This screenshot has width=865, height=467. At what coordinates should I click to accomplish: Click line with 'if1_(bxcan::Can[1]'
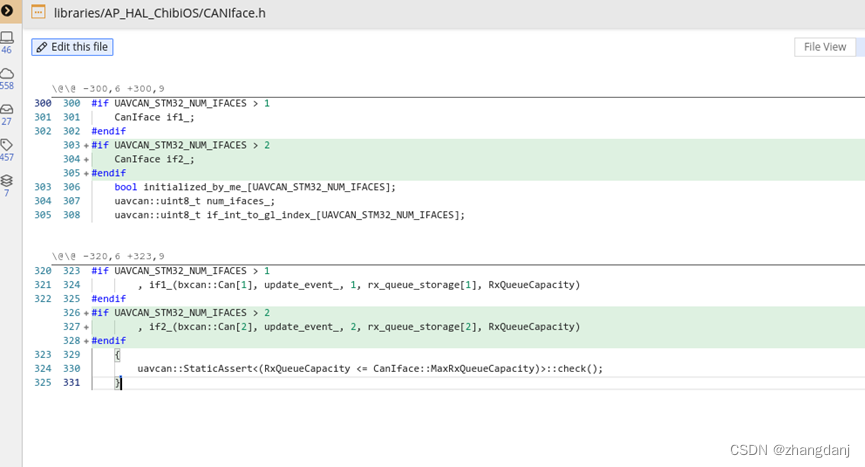point(359,285)
